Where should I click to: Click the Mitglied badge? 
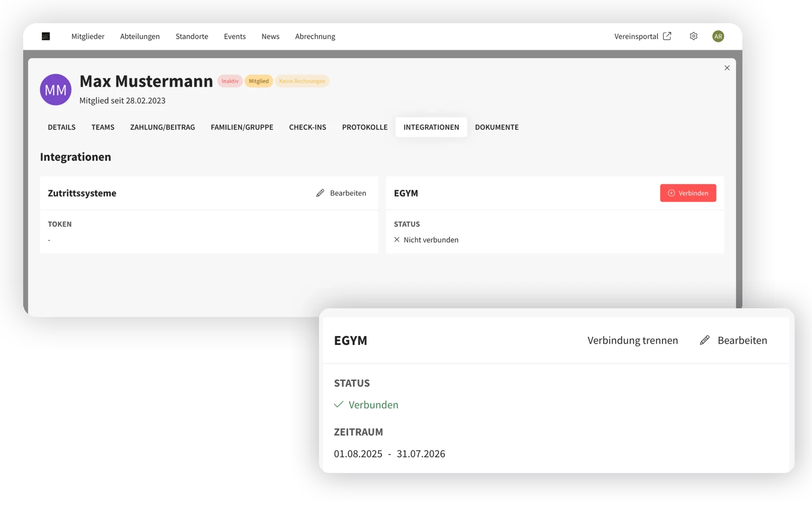coord(259,81)
